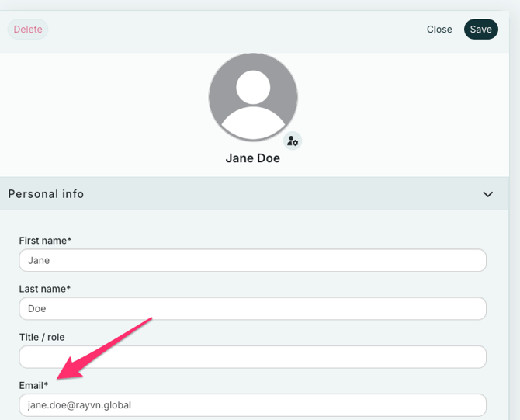The width and height of the screenshot is (520, 420).
Task: Click the grey profile avatar placeholder
Action: [x=253, y=97]
